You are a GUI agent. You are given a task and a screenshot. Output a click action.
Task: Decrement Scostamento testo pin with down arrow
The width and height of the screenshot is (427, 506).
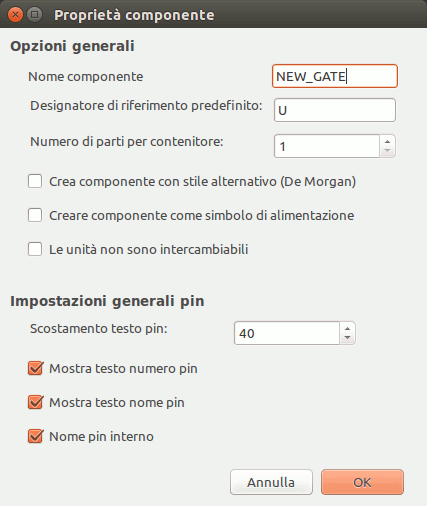pos(347,338)
